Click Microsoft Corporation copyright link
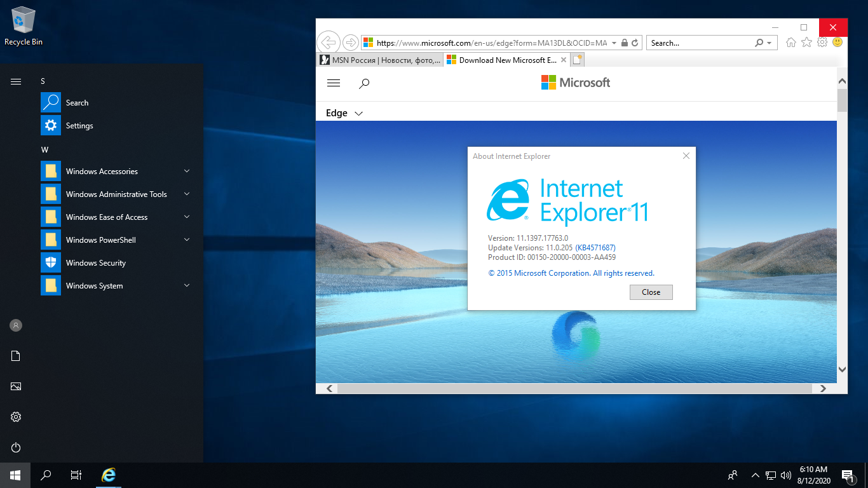868x488 pixels. pyautogui.click(x=571, y=273)
